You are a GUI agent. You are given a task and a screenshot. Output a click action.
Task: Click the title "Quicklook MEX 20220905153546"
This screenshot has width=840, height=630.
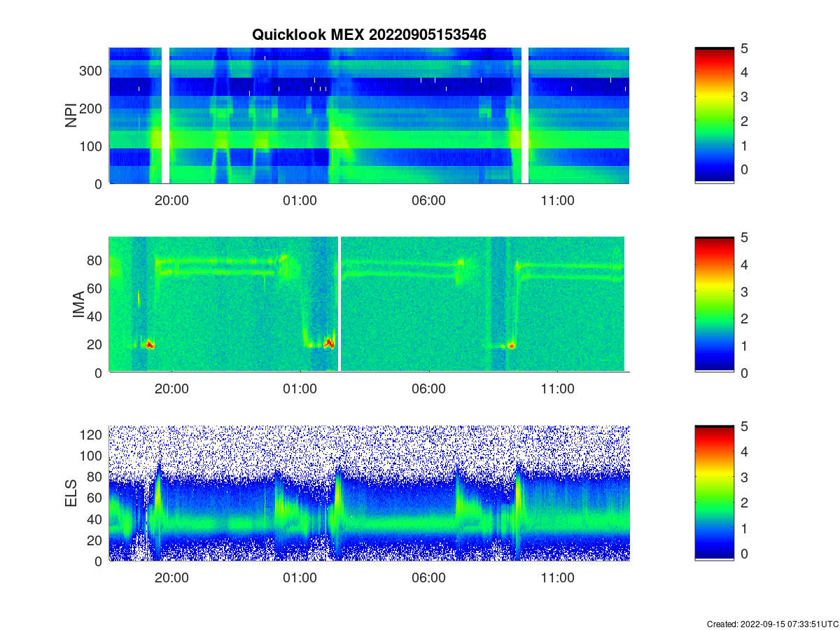click(369, 34)
